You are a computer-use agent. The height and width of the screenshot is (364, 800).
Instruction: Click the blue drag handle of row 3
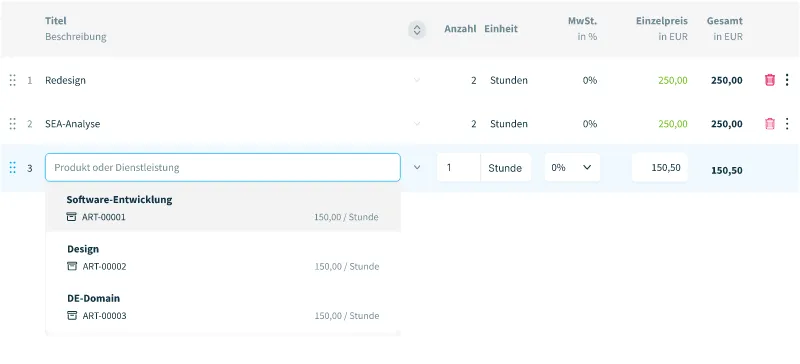tap(13, 167)
